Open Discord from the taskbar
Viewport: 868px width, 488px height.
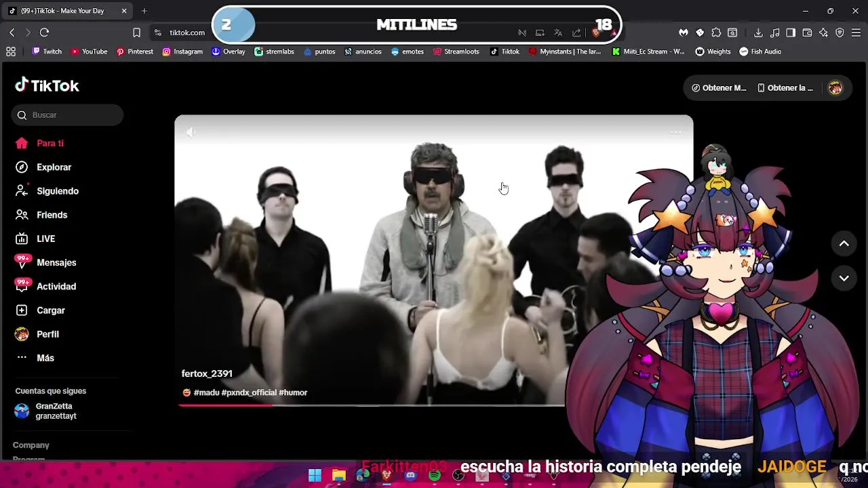pos(410,475)
